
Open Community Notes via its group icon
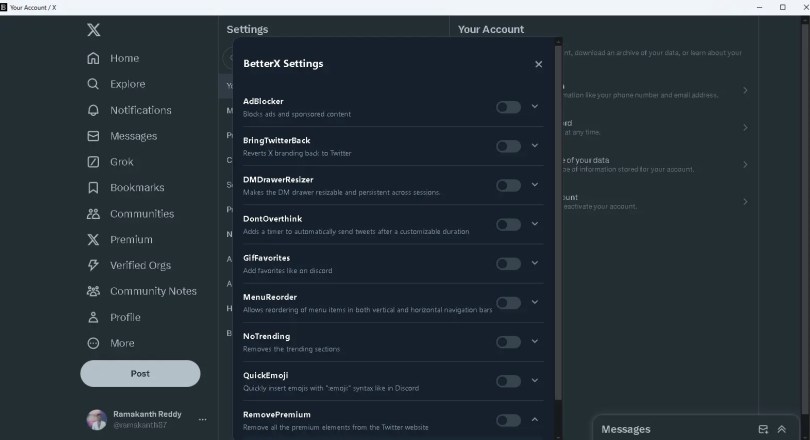pos(93,291)
